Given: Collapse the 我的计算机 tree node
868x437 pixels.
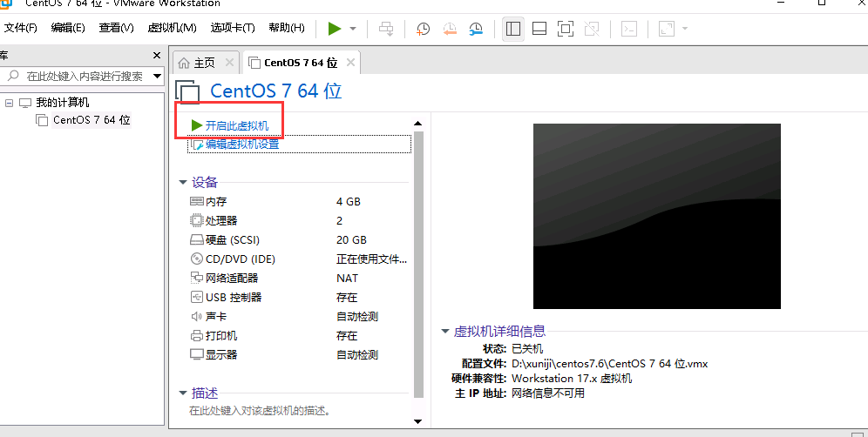Looking at the screenshot, I should 9,103.
